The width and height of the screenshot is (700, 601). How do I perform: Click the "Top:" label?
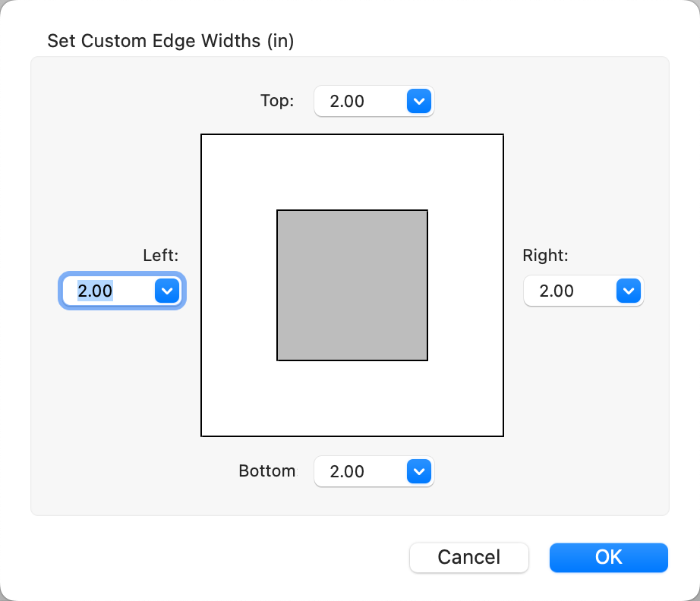click(276, 101)
